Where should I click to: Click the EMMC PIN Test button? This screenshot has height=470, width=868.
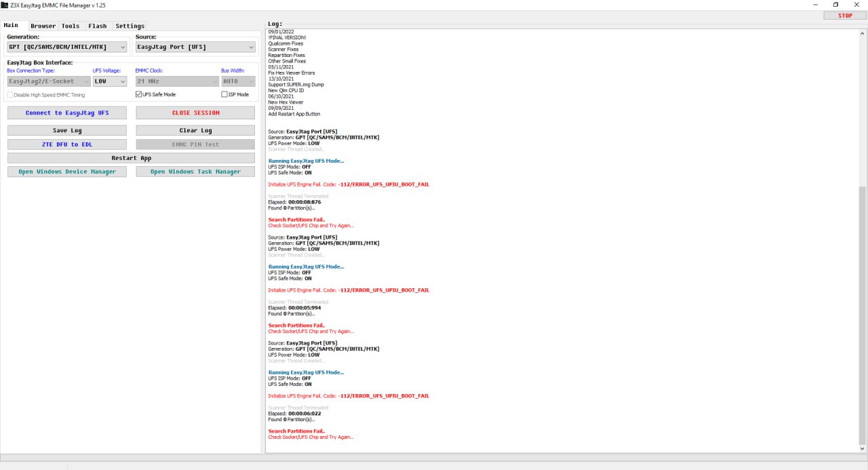[x=195, y=144]
